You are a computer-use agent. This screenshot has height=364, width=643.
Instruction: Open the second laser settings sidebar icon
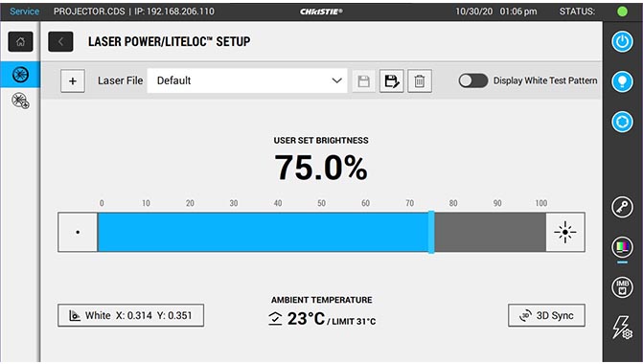click(x=20, y=101)
